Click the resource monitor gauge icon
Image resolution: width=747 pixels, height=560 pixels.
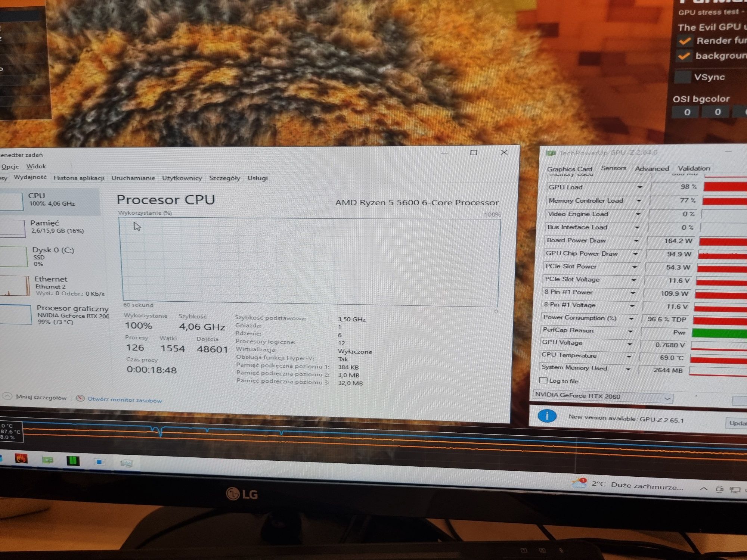(80, 398)
